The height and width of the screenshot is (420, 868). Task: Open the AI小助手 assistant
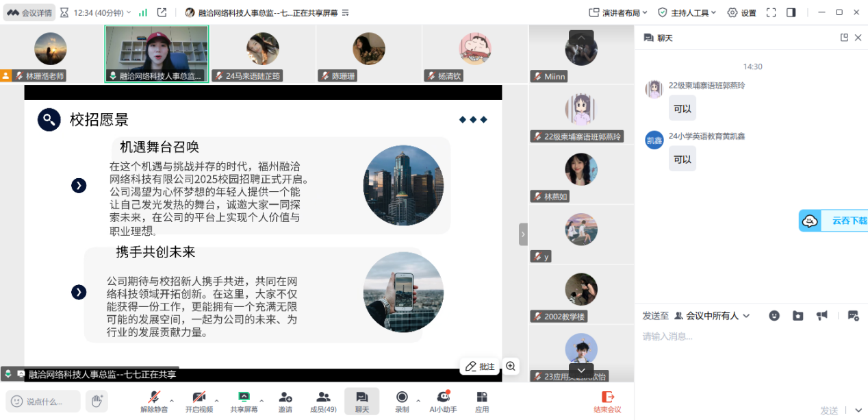tap(443, 401)
